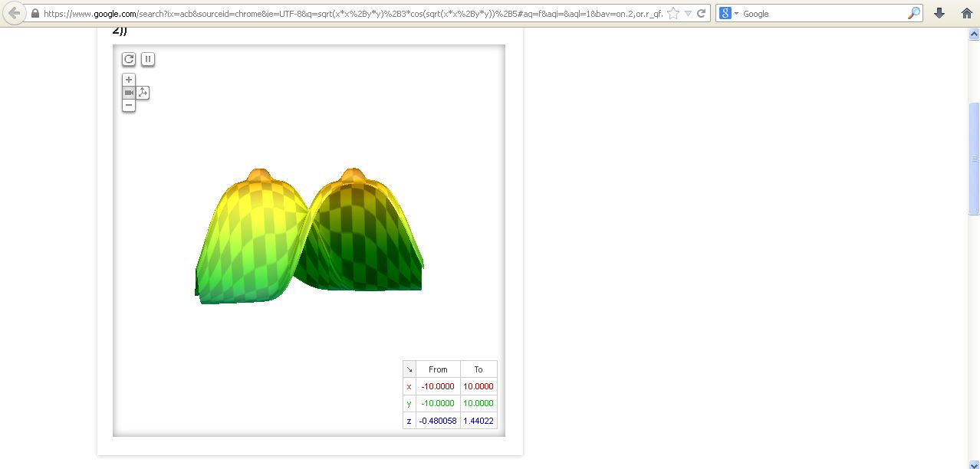Open the URL history dropdown arrow
Viewport: 980px width, 469px height.
688,14
